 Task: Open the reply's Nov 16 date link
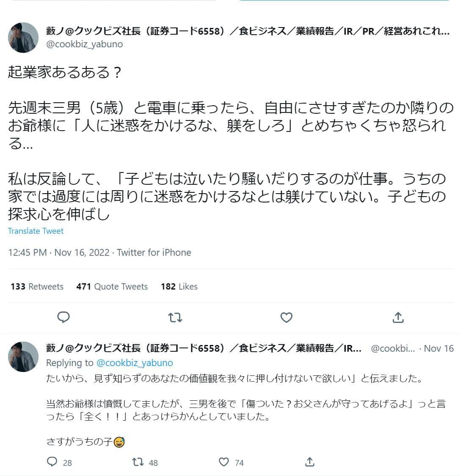[438, 348]
